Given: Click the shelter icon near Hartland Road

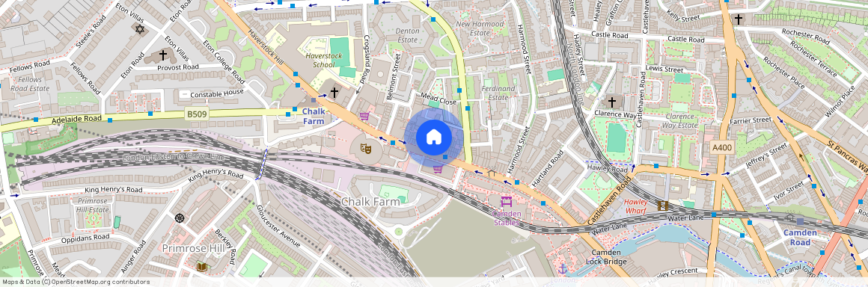Looking at the screenshot, I should click(x=491, y=173).
